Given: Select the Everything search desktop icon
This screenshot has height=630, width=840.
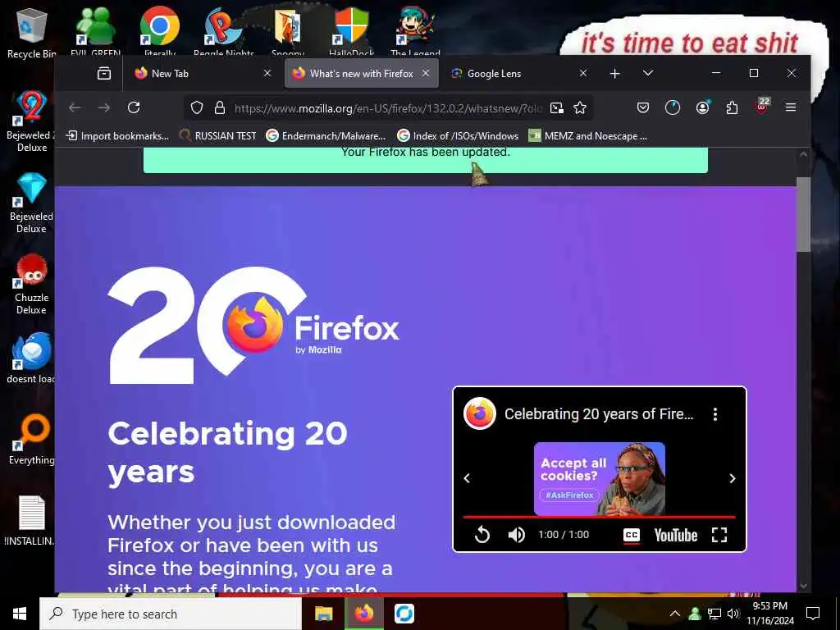Looking at the screenshot, I should pos(31,440).
